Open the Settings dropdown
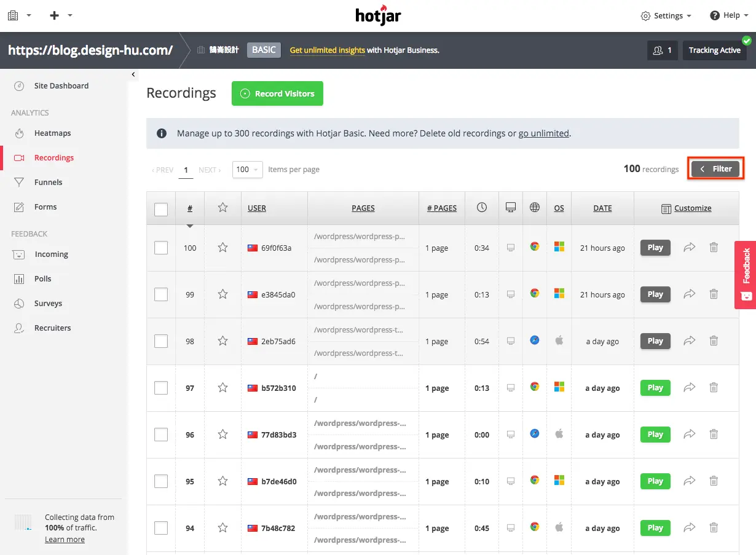Viewport: 756px width, 555px height. click(x=666, y=16)
